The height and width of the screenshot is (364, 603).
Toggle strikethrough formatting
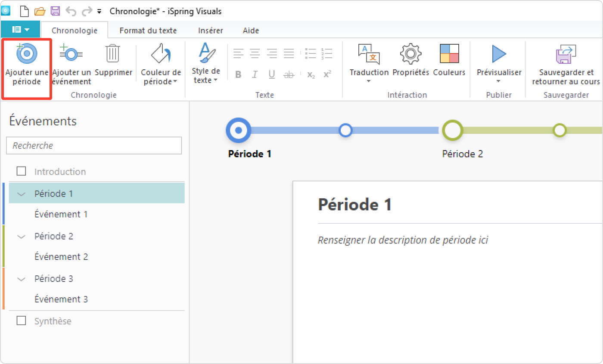point(289,74)
